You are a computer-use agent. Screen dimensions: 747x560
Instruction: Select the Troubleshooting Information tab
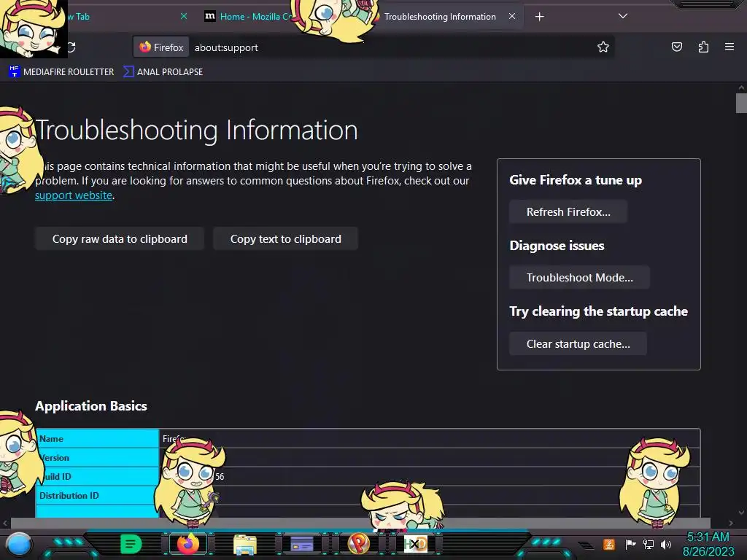(x=439, y=17)
